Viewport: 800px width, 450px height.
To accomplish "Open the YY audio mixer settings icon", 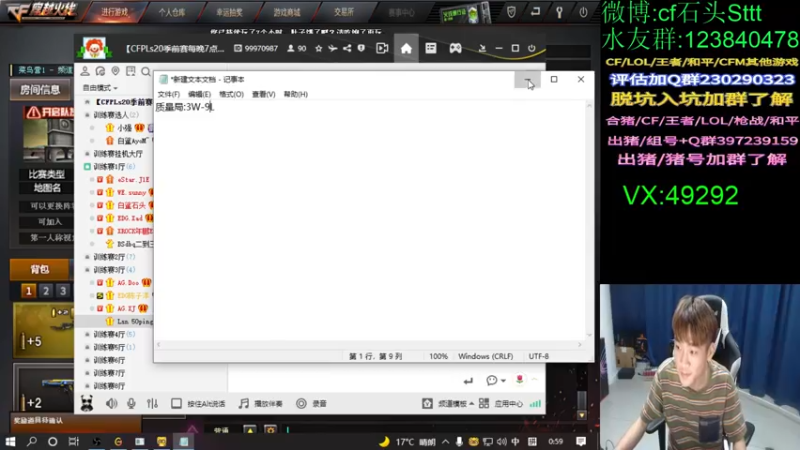I will 152,404.
